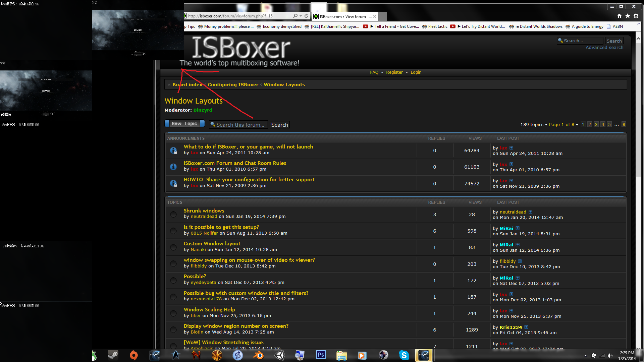644x362 pixels.
Task: Go to page 2 of topics
Action: (590, 124)
